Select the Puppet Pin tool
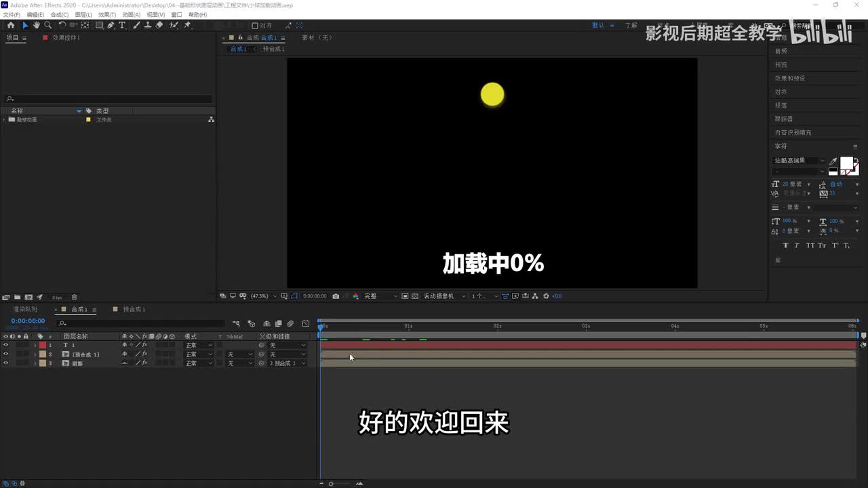This screenshot has width=868, height=488. tap(187, 25)
